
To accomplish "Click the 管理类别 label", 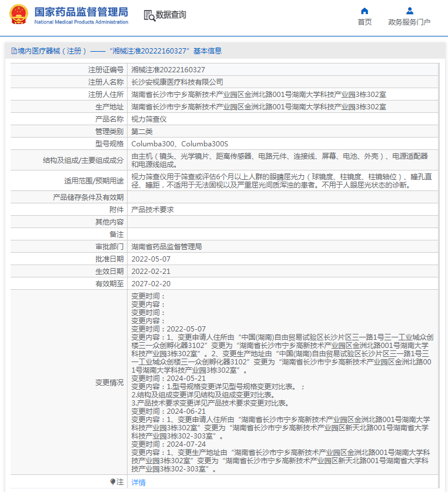I will [109, 132].
